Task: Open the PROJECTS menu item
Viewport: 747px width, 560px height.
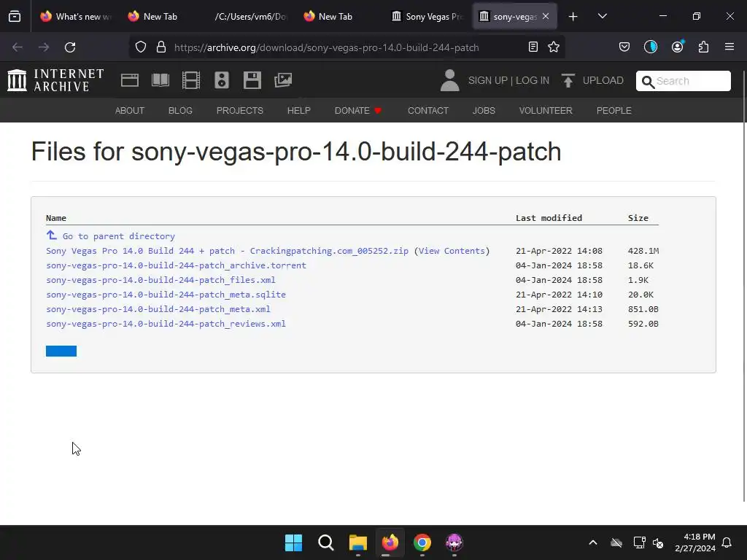Action: coord(239,111)
